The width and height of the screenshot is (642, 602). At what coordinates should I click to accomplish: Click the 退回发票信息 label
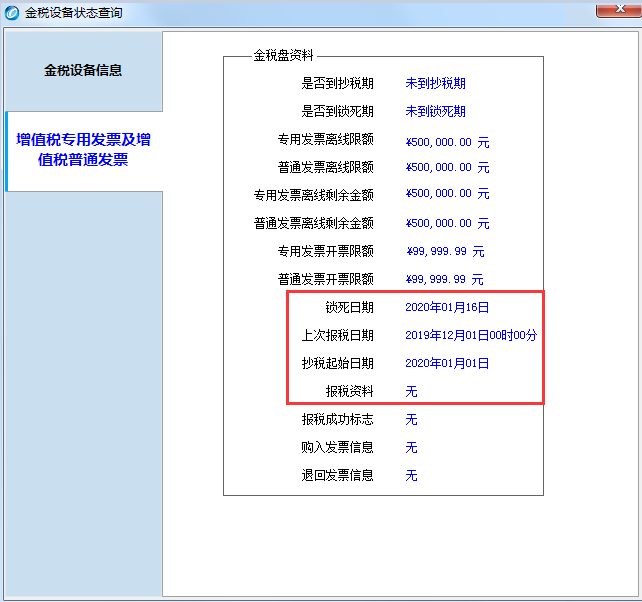(x=337, y=475)
